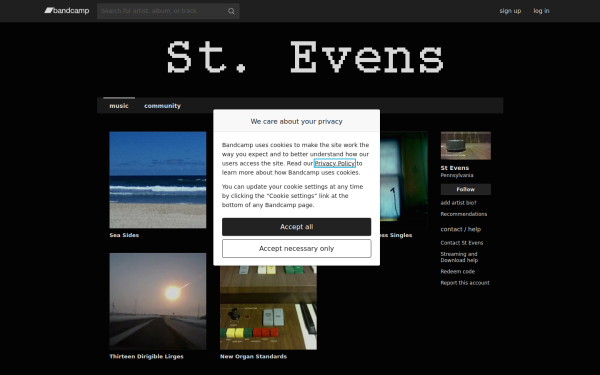Click the Bandcamp logo

[x=67, y=11]
